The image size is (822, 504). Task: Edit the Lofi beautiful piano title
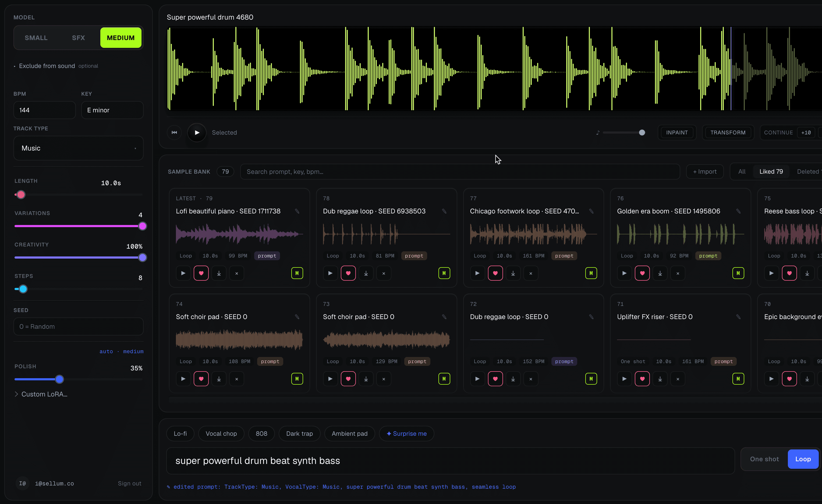coord(297,211)
